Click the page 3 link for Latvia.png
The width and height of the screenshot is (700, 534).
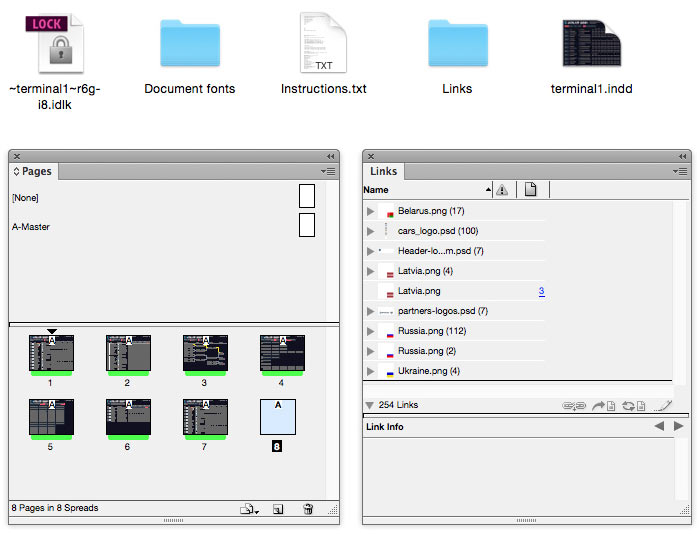click(541, 291)
